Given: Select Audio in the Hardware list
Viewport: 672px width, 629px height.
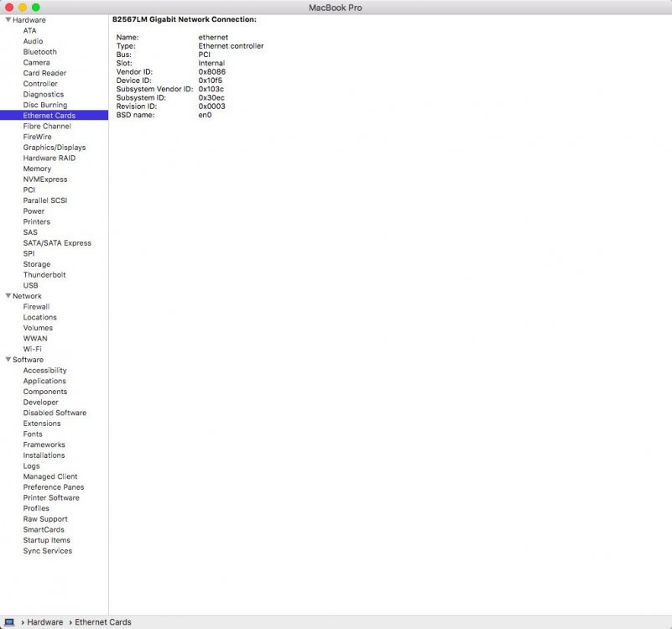Looking at the screenshot, I should [33, 41].
